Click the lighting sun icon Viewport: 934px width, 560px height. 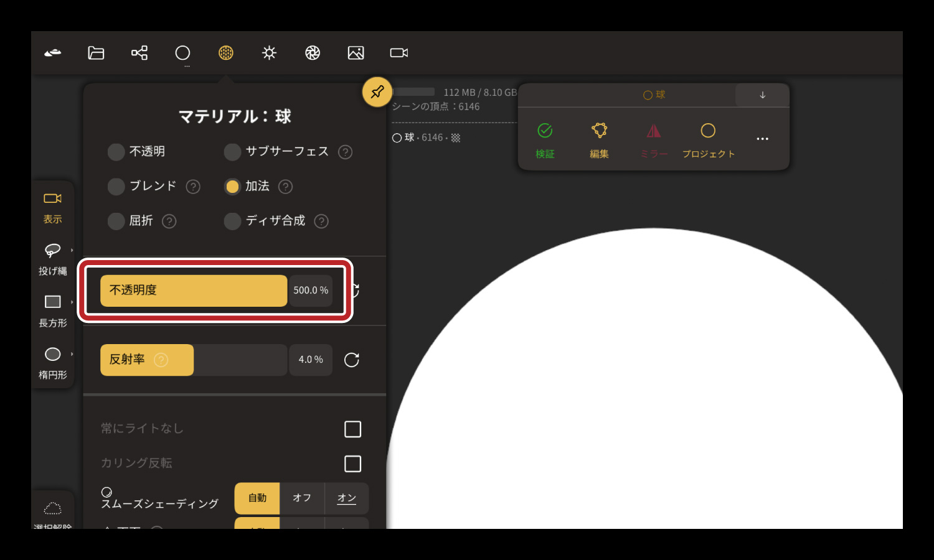pos(269,53)
